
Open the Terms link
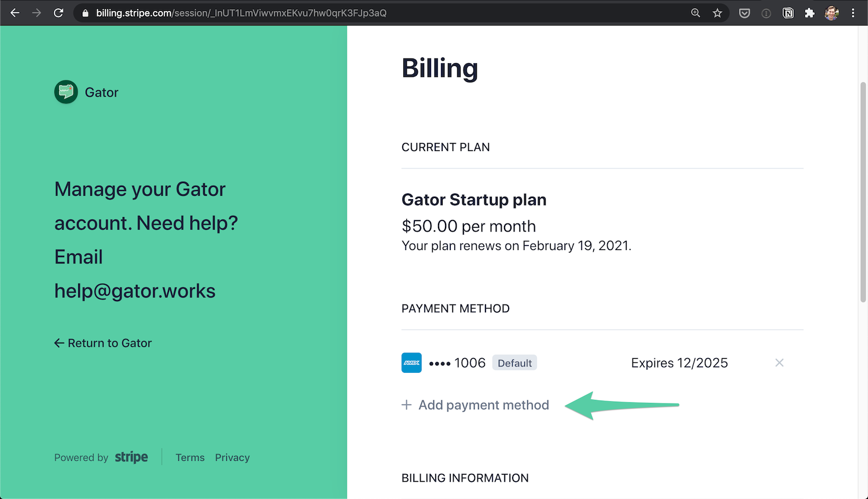click(190, 457)
